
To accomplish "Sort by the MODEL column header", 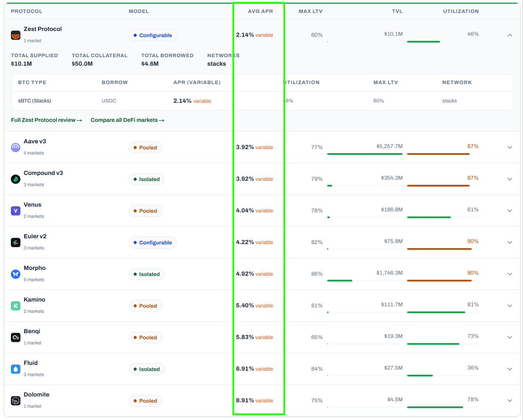I will pos(139,11).
